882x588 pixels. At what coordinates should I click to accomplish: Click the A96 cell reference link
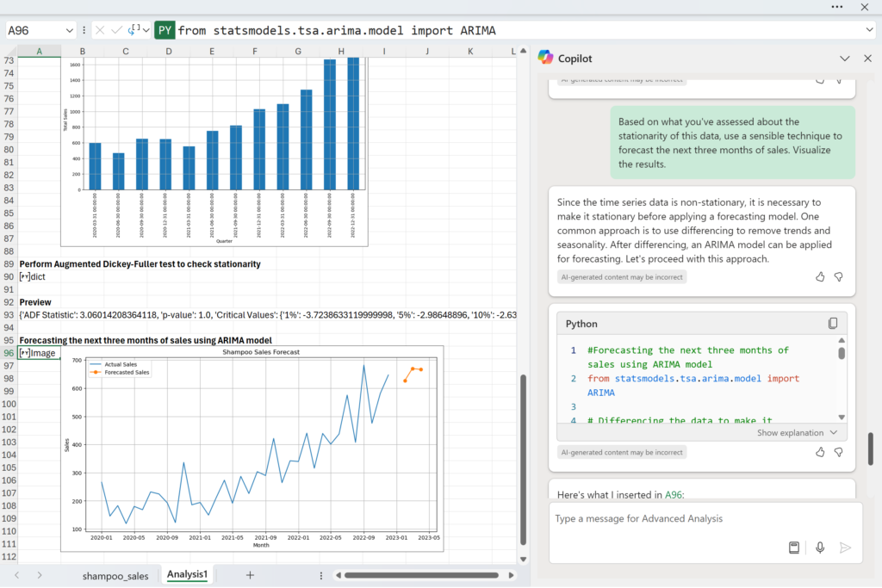click(x=674, y=495)
